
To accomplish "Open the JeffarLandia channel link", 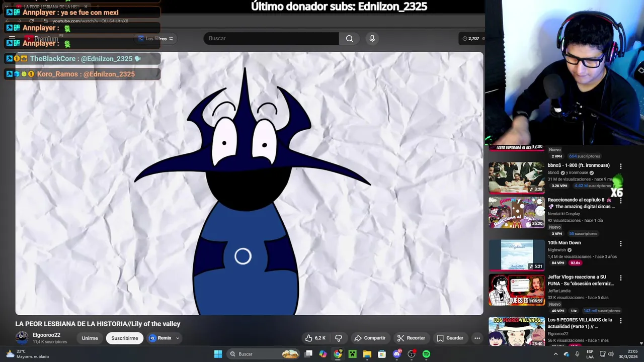I will [x=559, y=291].
